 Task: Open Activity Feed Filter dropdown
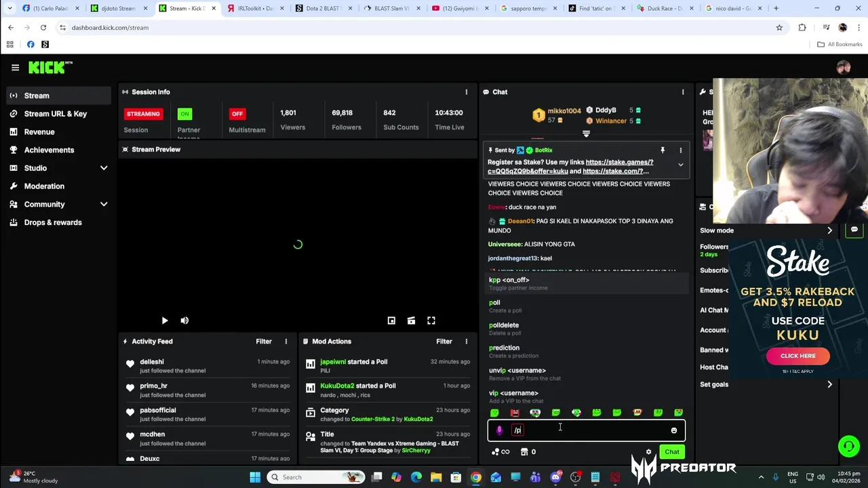pyautogui.click(x=264, y=341)
